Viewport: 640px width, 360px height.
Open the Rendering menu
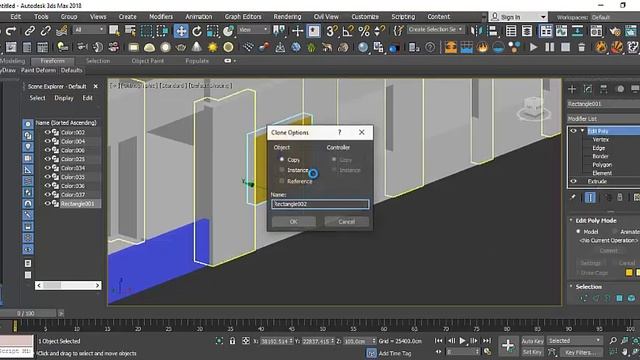[287, 17]
